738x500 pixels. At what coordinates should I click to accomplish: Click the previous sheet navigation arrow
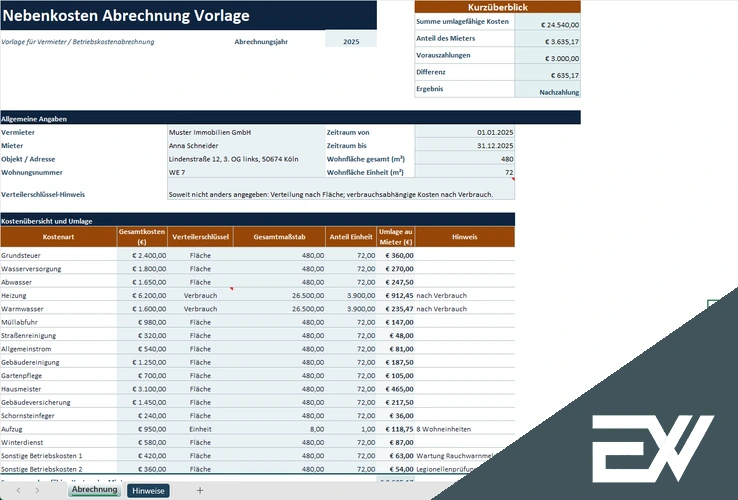[x=18, y=490]
